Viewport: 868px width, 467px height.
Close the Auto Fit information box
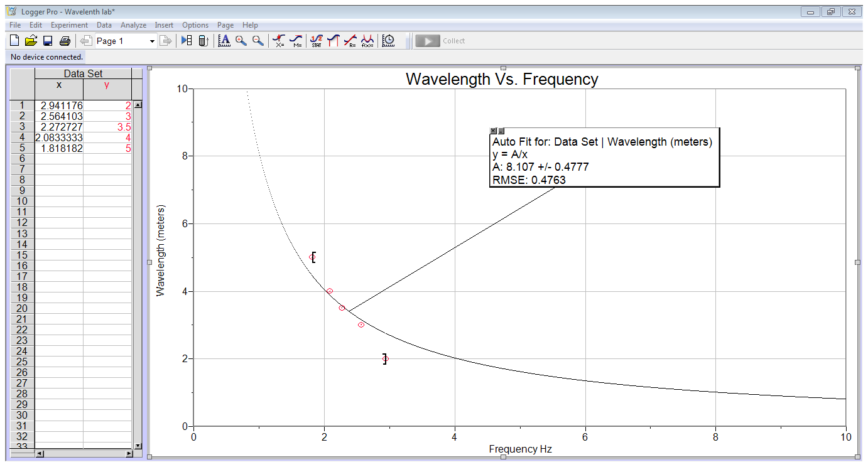point(494,130)
